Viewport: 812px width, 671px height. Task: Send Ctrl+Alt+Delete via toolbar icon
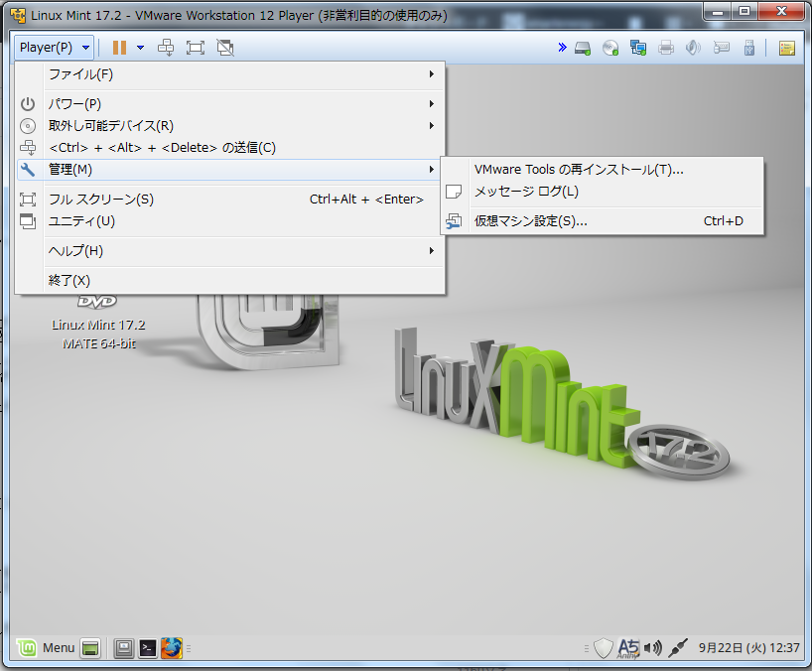166,48
